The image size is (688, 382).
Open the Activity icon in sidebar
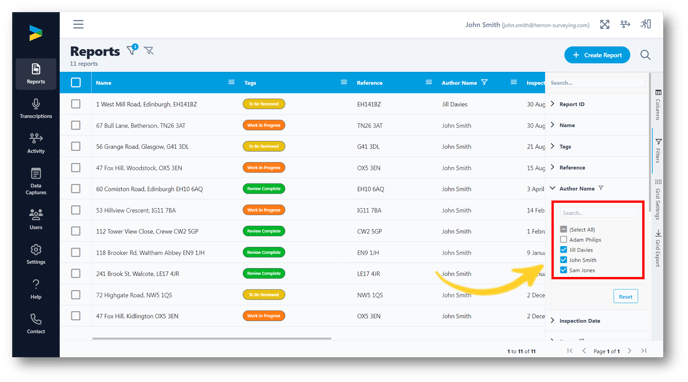pos(36,138)
